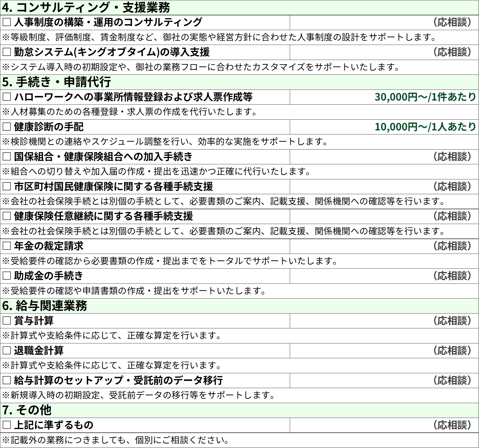Click the note starting ※組合への切り替え
The width and height of the screenshot is (479, 448).
pos(156,171)
